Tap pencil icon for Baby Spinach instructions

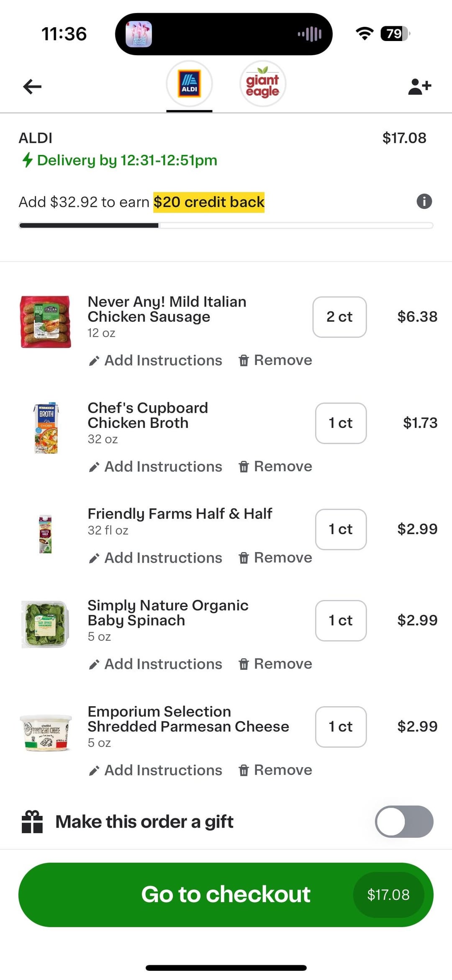click(x=94, y=664)
